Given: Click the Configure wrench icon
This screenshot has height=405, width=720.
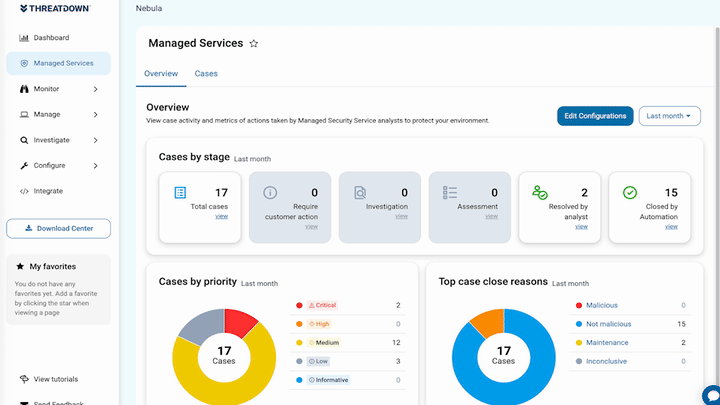Looking at the screenshot, I should pos(24,165).
